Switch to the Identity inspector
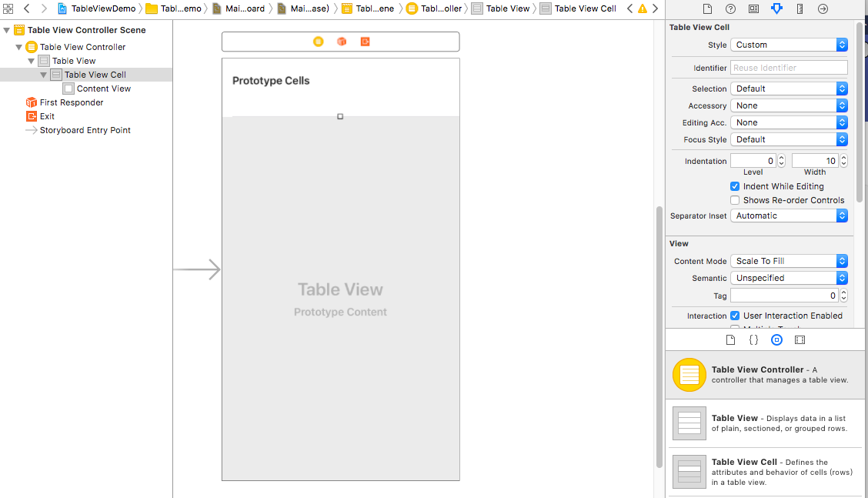The width and height of the screenshot is (868, 498). [753, 8]
